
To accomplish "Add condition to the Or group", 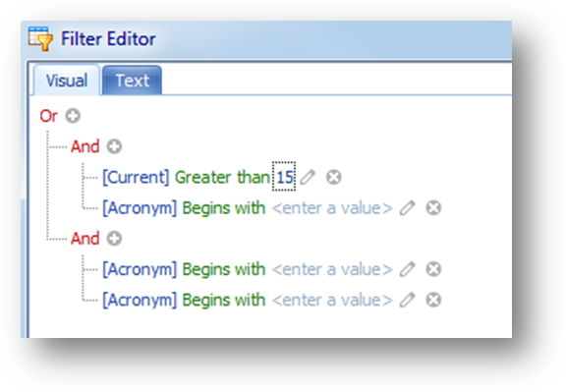I will tap(73, 116).
